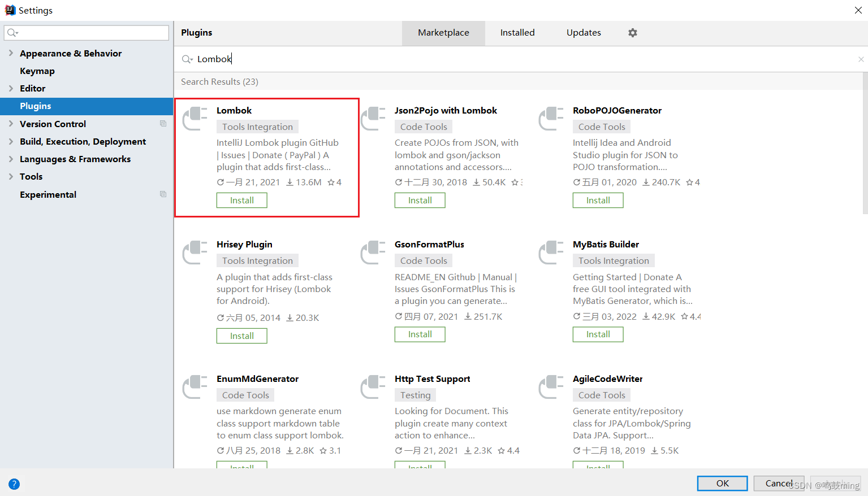868x496 pixels.
Task: Install the Lombok plugin
Action: [x=242, y=201]
